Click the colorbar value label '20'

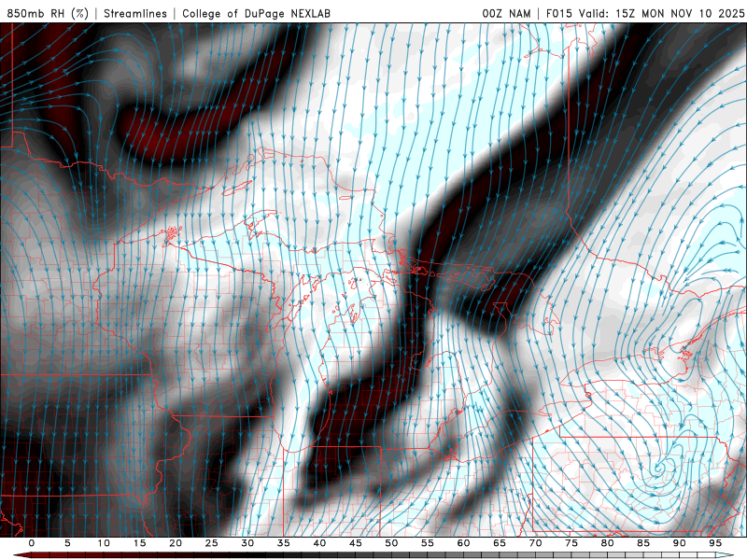pyautogui.click(x=176, y=543)
